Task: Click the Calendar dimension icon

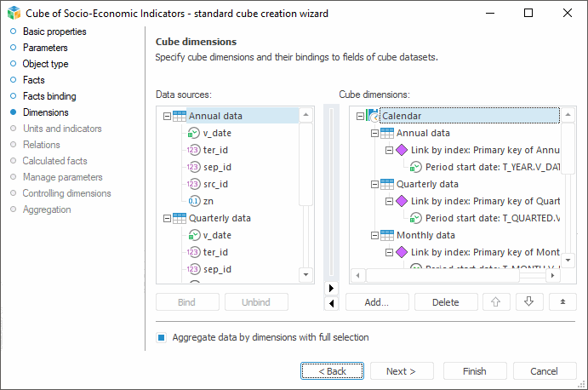Action: 373,116
